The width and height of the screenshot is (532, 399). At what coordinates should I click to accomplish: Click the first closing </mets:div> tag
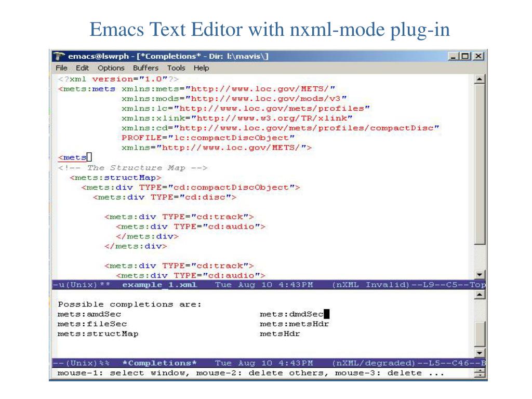pyautogui.click(x=147, y=236)
